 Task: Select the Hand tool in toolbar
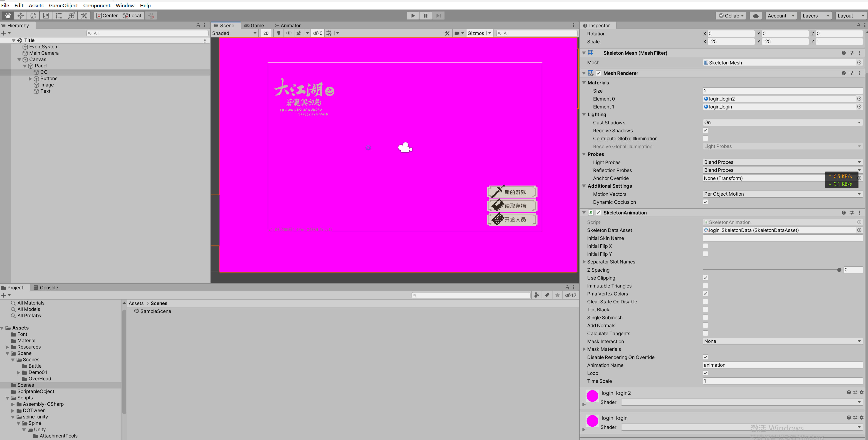pos(8,15)
